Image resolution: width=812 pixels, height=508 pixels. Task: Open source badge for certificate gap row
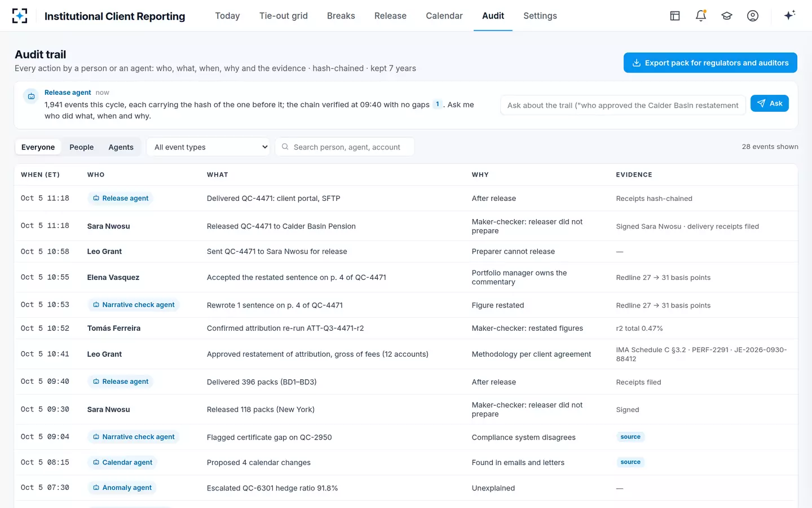[630, 437]
